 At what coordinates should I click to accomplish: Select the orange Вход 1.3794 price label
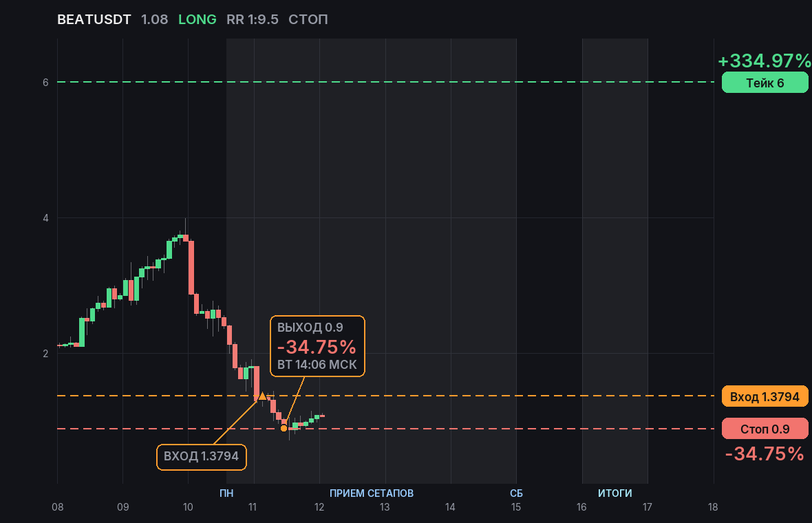765,396
